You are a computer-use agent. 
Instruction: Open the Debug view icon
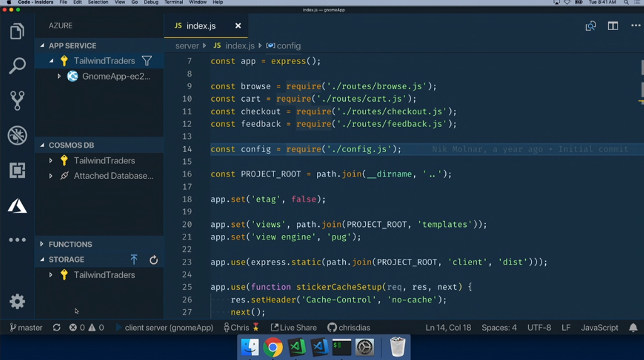click(17, 135)
